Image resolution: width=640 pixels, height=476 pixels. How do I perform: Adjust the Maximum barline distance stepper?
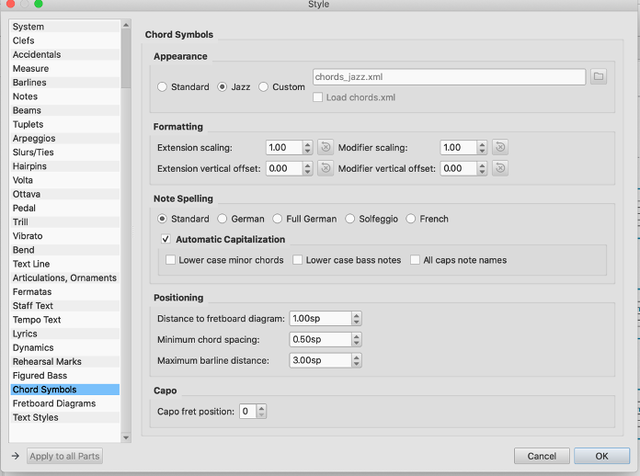click(x=356, y=360)
